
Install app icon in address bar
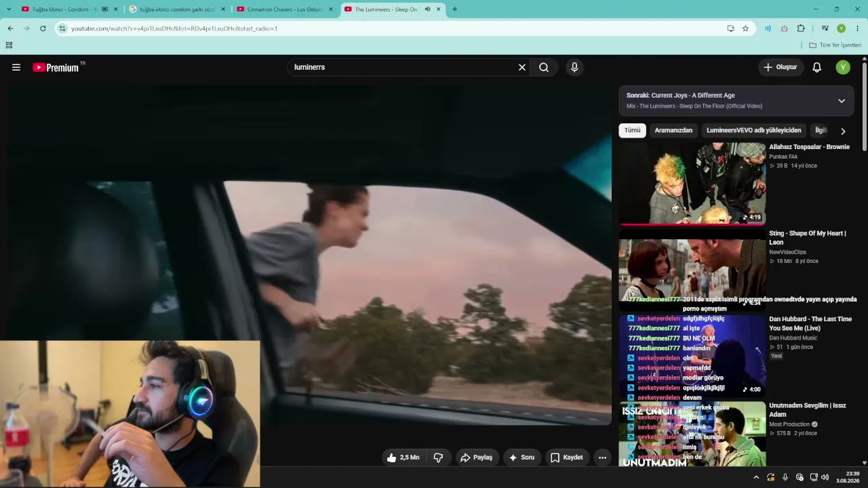point(730,28)
